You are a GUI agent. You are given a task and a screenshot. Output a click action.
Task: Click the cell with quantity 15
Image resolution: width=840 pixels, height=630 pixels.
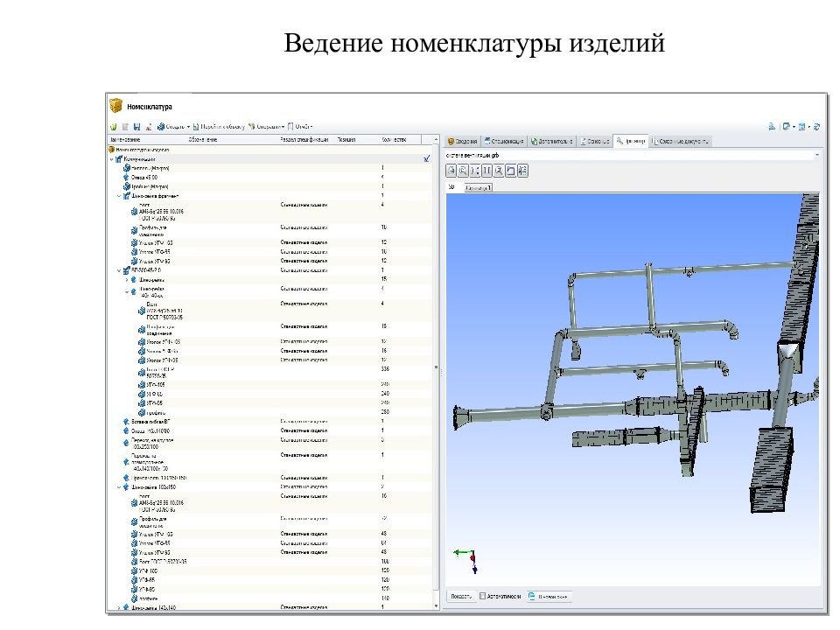click(x=384, y=279)
